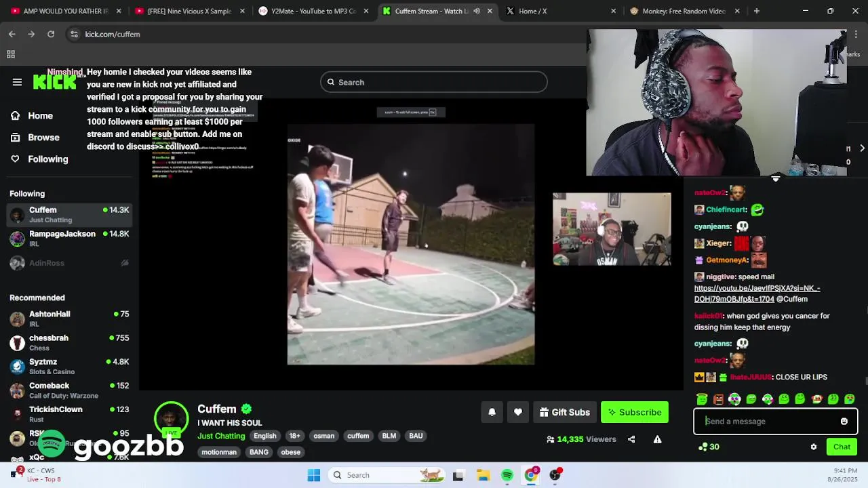Click the verified badge next to Cuffem
Image resolution: width=868 pixels, height=488 pixels.
246,409
